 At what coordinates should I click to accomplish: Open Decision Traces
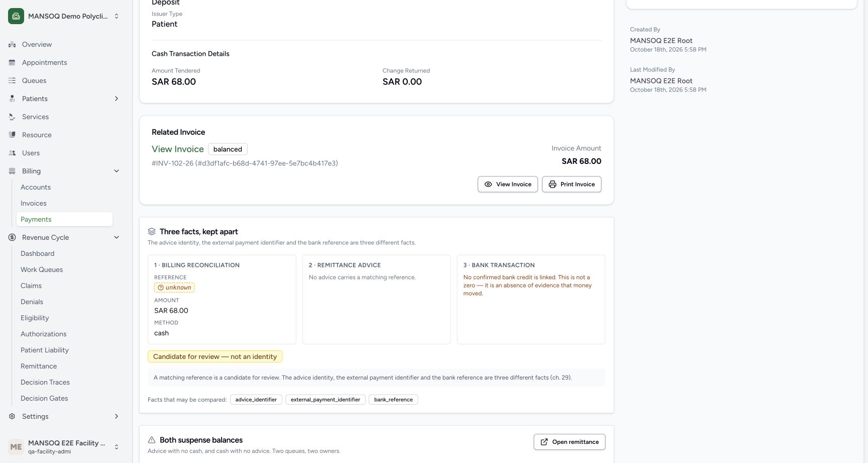click(x=45, y=382)
